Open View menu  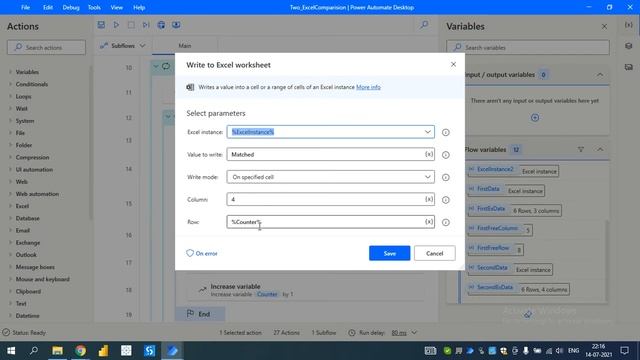pos(116,7)
